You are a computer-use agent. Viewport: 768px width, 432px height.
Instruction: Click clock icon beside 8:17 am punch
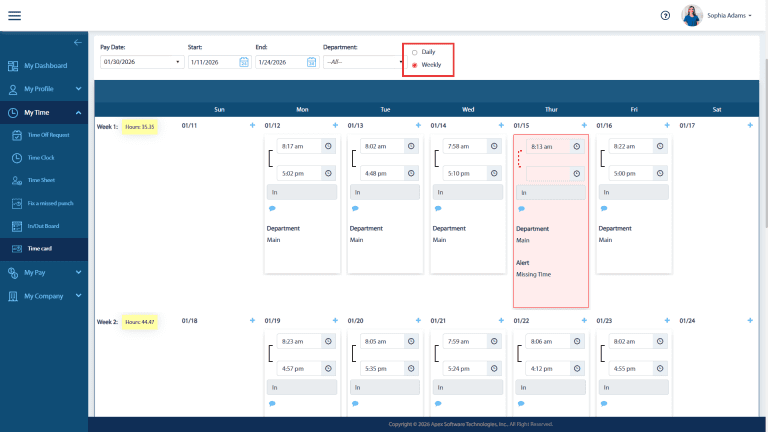328,146
